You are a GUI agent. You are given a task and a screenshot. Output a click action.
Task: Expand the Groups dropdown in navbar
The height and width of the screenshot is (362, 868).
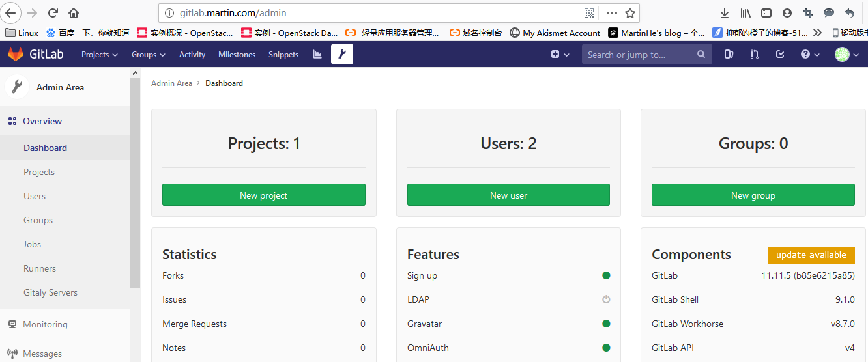(148, 55)
